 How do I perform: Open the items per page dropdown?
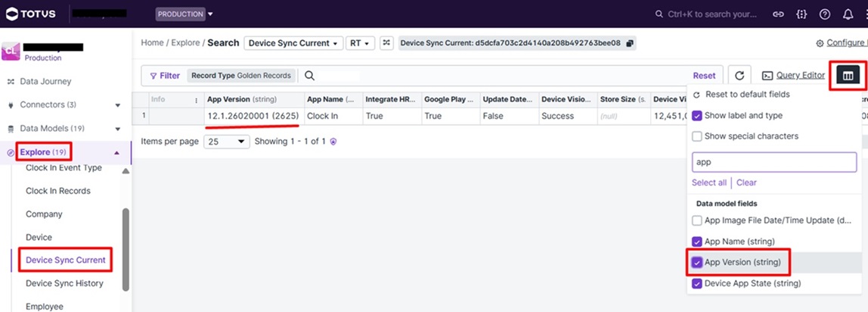coord(227,142)
